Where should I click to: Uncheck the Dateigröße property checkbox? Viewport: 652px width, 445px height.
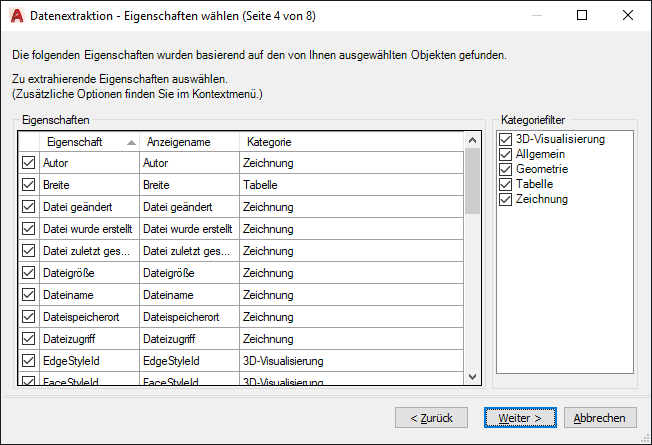pos(28,273)
